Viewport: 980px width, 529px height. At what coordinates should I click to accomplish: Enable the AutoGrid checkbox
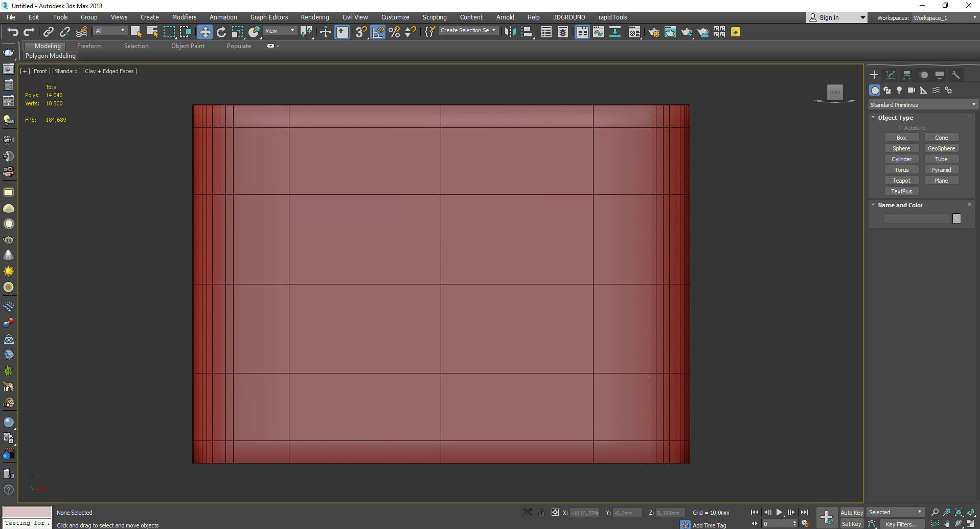coord(900,128)
